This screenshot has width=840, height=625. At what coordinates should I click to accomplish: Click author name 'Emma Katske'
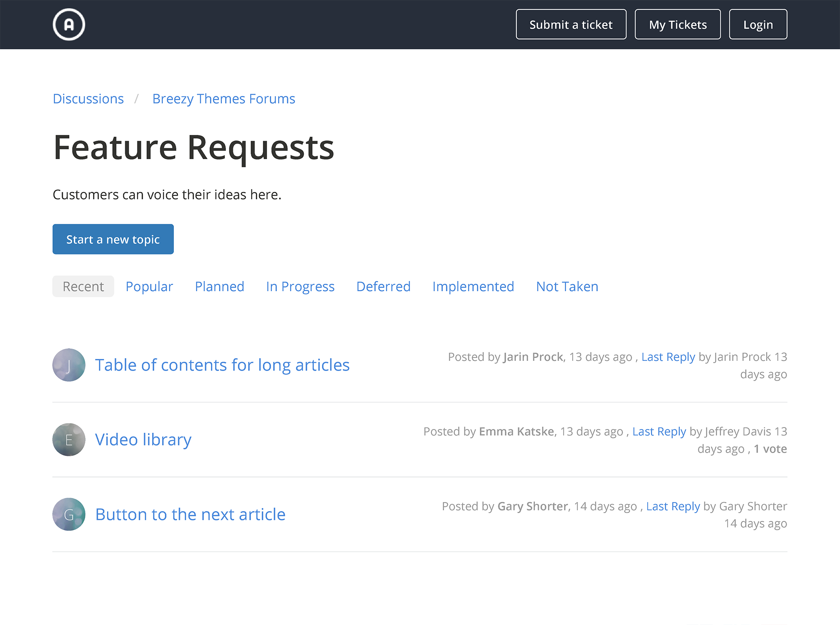pyautogui.click(x=516, y=431)
